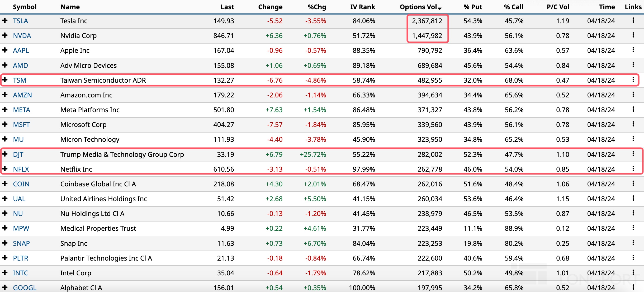The height and width of the screenshot is (292, 644).
Task: Expand the NVDA row with the plus icon
Action: pos(5,35)
